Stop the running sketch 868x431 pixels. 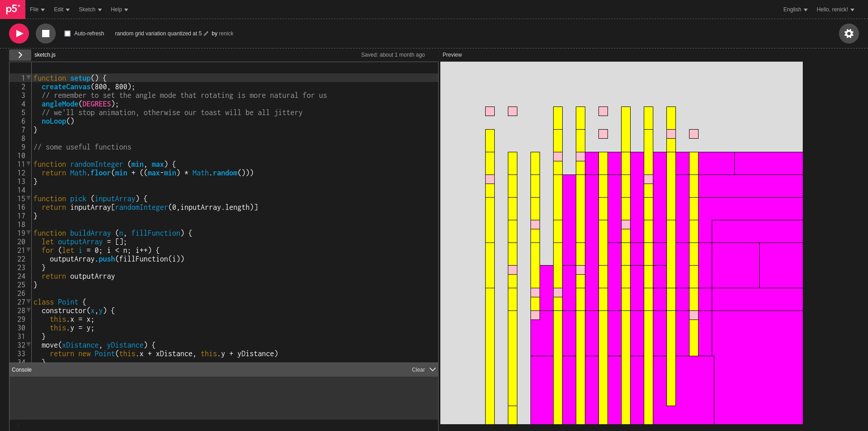point(46,34)
